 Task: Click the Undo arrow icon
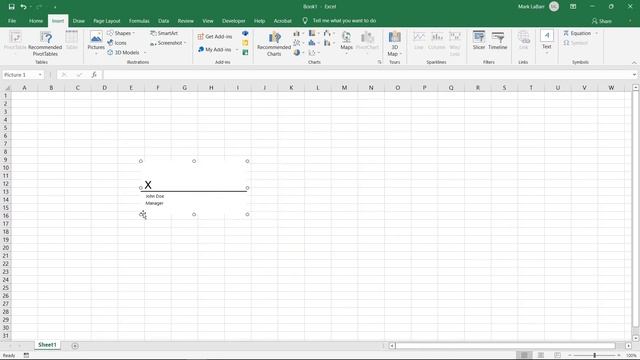click(23, 7)
